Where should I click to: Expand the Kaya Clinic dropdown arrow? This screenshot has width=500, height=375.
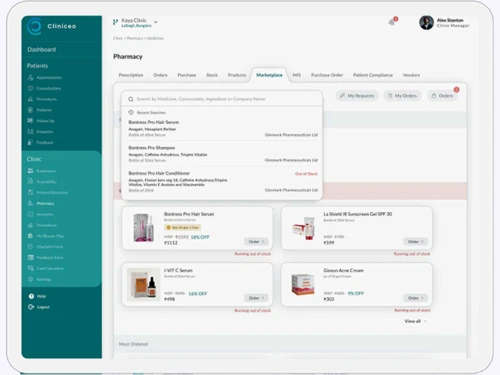pos(156,22)
